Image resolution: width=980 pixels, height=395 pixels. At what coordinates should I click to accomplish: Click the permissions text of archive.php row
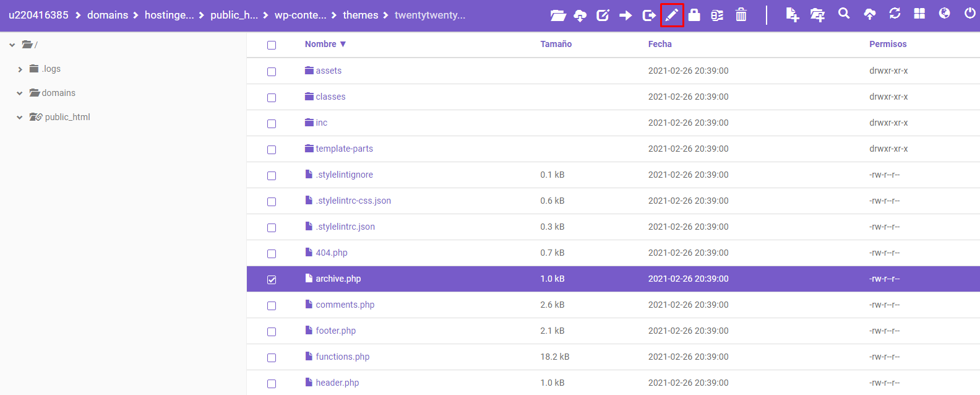coord(885,279)
